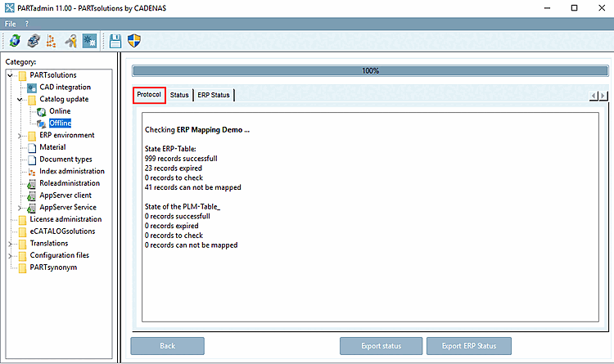Click the Index administration tree icon
The width and height of the screenshot is (614, 364).
pyautogui.click(x=32, y=172)
